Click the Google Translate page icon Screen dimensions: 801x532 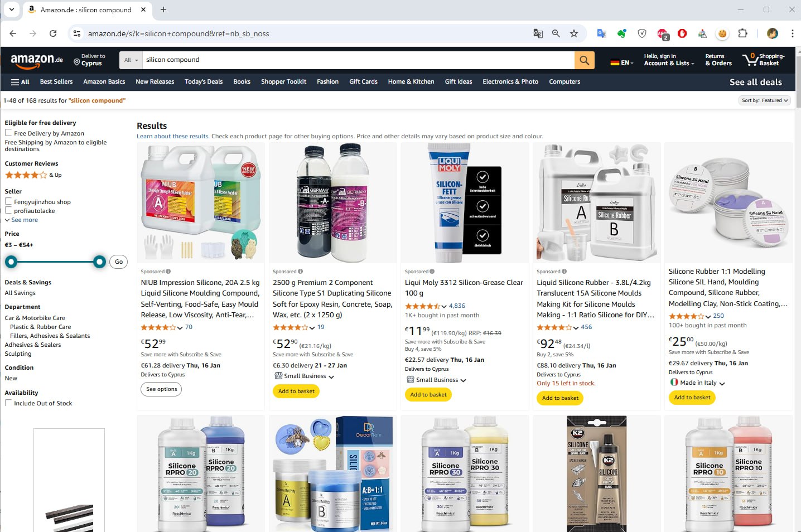click(x=538, y=33)
